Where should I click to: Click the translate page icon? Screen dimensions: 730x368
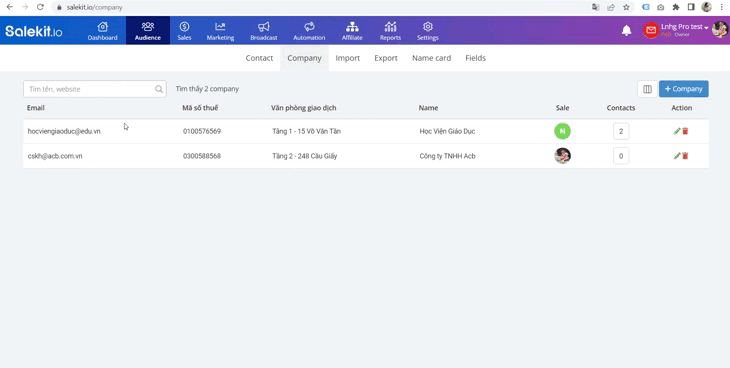pos(595,7)
